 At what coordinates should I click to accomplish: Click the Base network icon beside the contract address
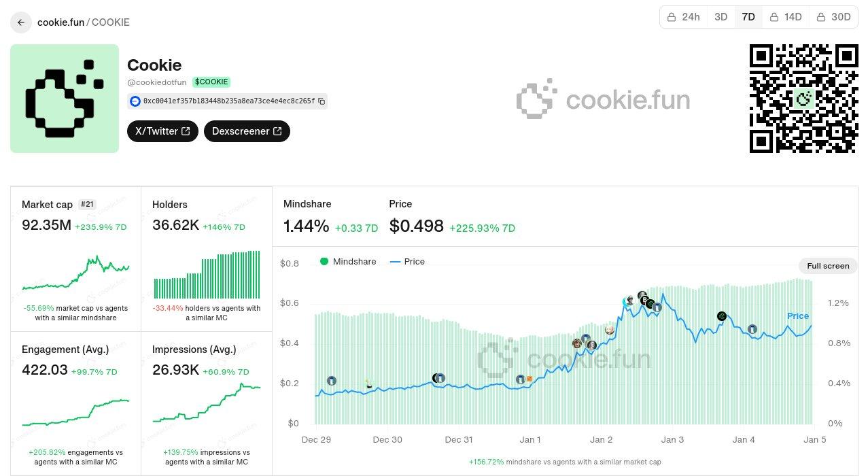pos(135,101)
